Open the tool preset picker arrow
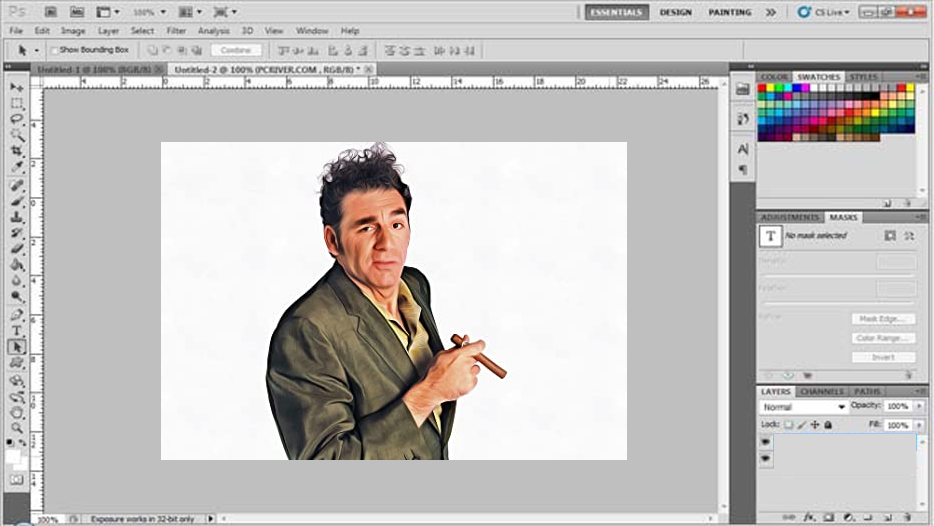Image resolution: width=934 pixels, height=526 pixels. click(x=36, y=51)
